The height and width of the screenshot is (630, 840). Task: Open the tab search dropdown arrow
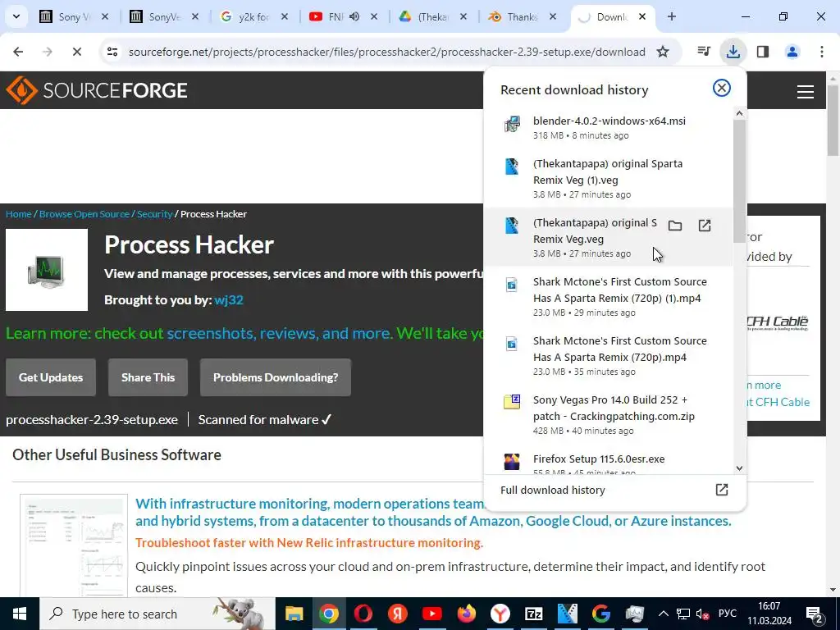point(16,16)
